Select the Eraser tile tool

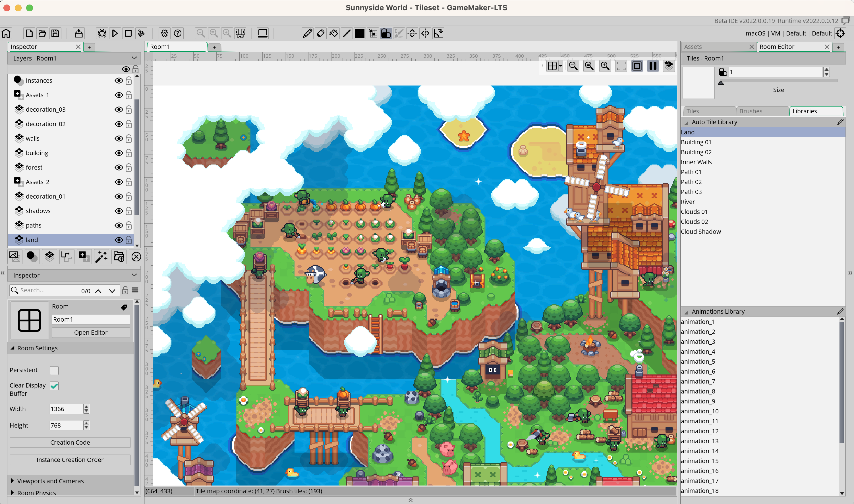click(320, 33)
